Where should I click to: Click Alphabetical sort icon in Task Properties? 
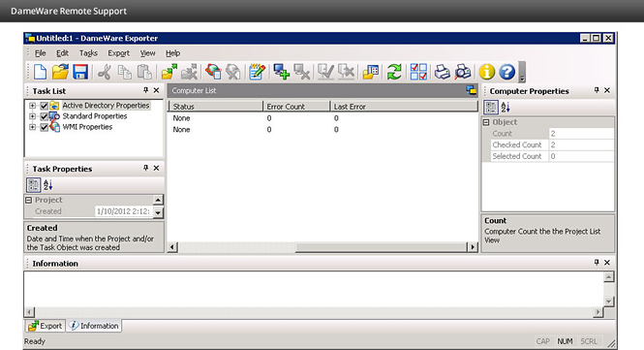pos(48,185)
